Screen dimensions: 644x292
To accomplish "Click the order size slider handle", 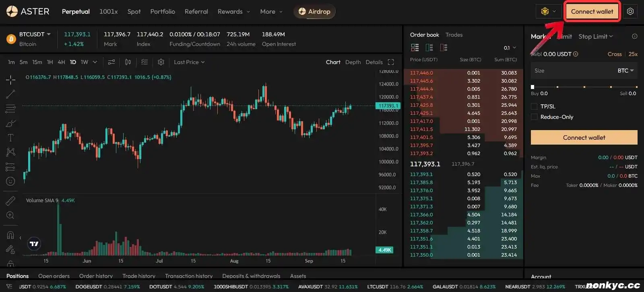I will pyautogui.click(x=533, y=87).
